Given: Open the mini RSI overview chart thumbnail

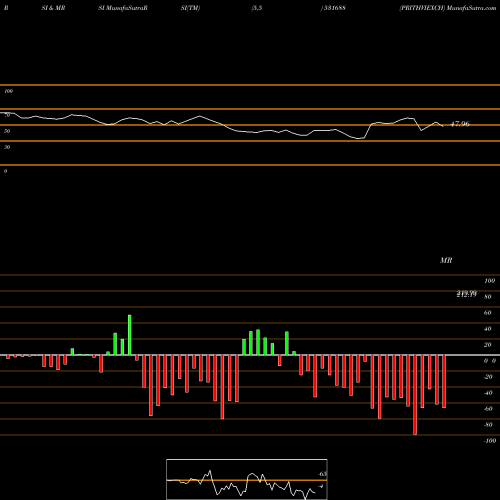Looking at the screenshot, I should click(x=247, y=479).
